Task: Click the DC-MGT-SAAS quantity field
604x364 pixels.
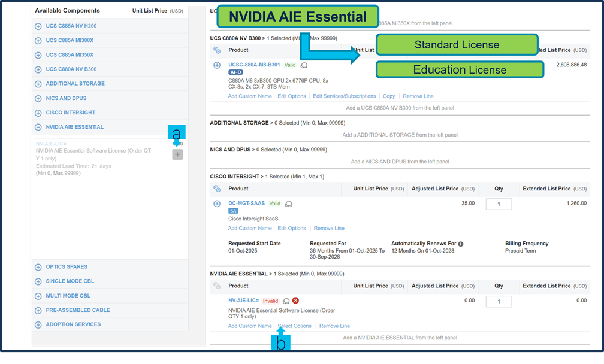Action: (499, 204)
